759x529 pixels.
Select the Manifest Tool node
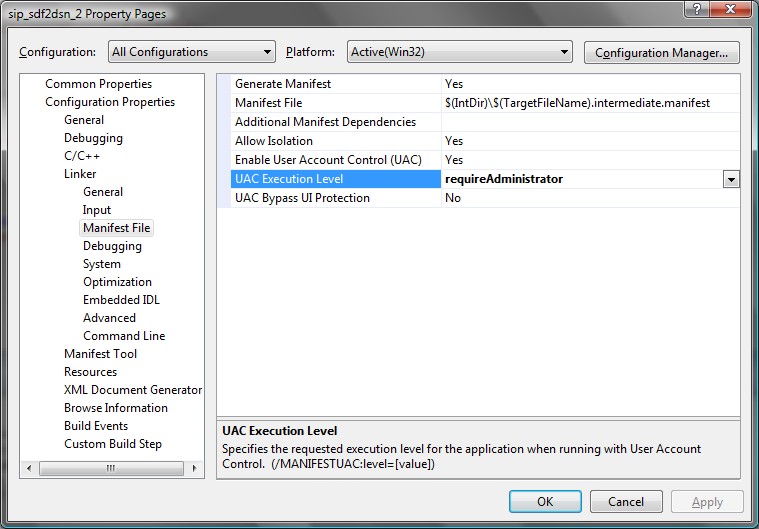click(x=100, y=354)
